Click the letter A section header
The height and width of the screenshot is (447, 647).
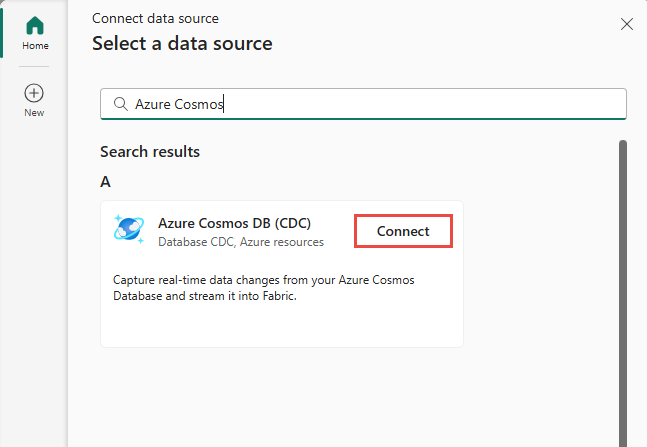pyautogui.click(x=105, y=182)
